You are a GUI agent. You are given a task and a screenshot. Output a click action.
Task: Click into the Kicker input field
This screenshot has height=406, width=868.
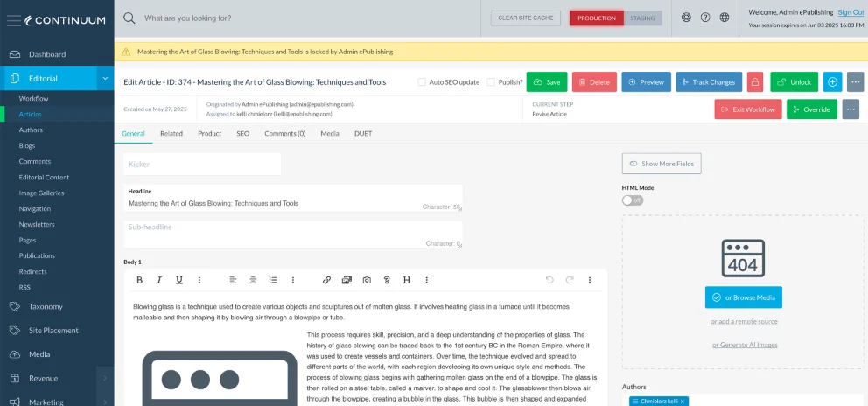click(x=202, y=164)
